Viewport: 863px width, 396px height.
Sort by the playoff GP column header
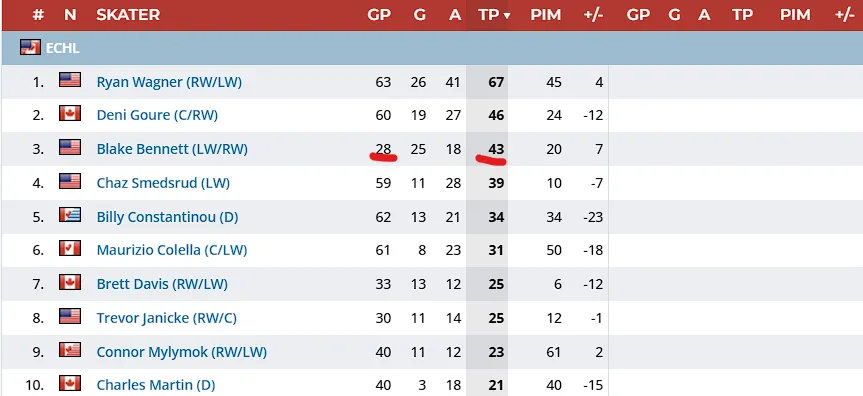click(x=638, y=15)
